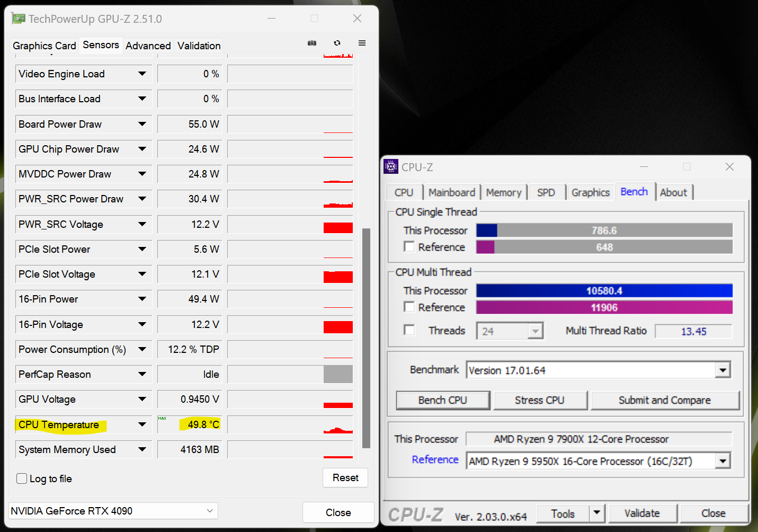Click the Validate button in CPU-Z
Viewport: 758px width, 532px height.
coord(642,513)
